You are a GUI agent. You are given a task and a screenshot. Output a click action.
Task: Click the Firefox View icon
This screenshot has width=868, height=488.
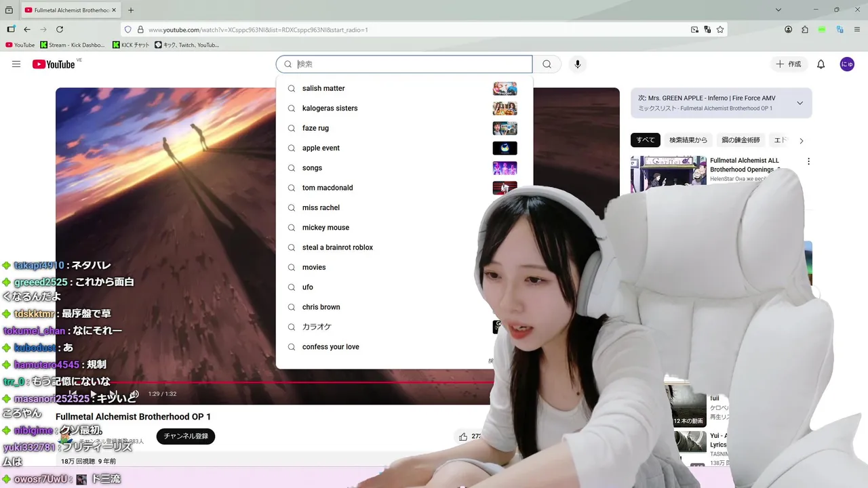[9, 10]
